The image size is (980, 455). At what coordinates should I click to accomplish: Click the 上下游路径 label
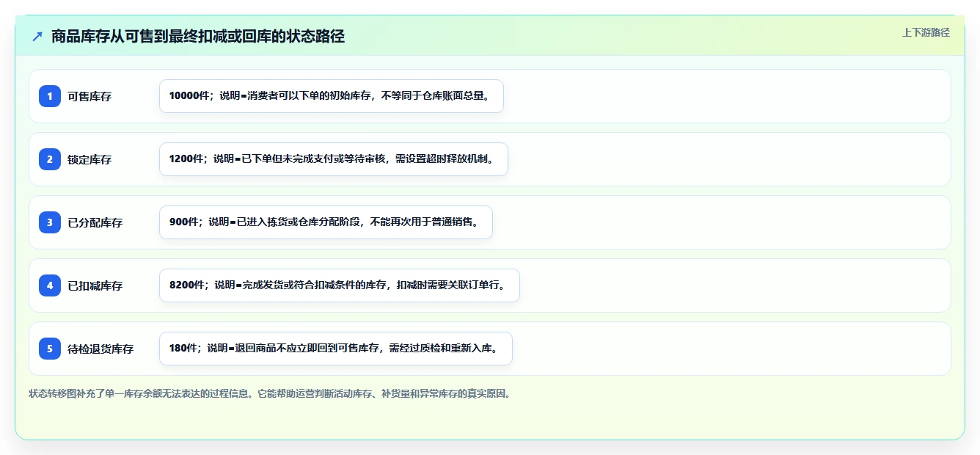[926, 32]
